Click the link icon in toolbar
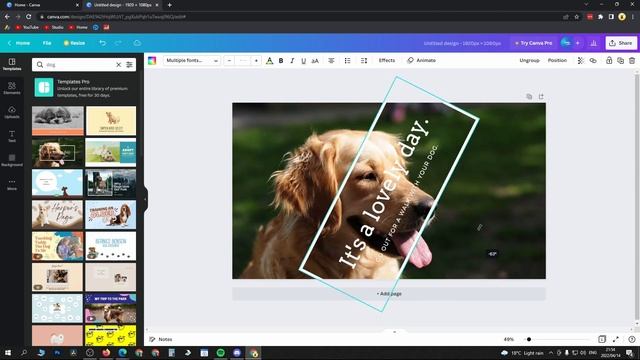This screenshot has height=360, width=640. 593,60
